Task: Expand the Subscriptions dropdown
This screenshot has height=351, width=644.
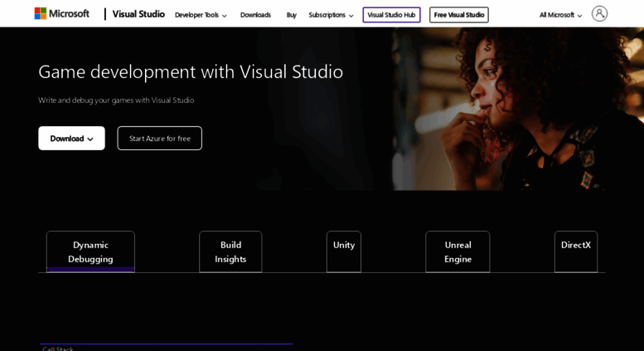Action: tap(331, 15)
